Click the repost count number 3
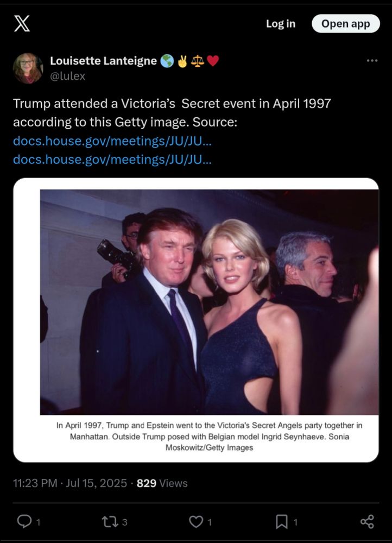The width and height of the screenshot is (392, 543). pyautogui.click(x=125, y=522)
